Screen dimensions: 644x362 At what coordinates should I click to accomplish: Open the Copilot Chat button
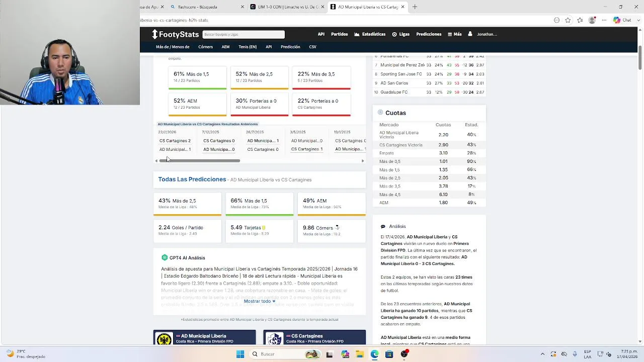click(622, 20)
